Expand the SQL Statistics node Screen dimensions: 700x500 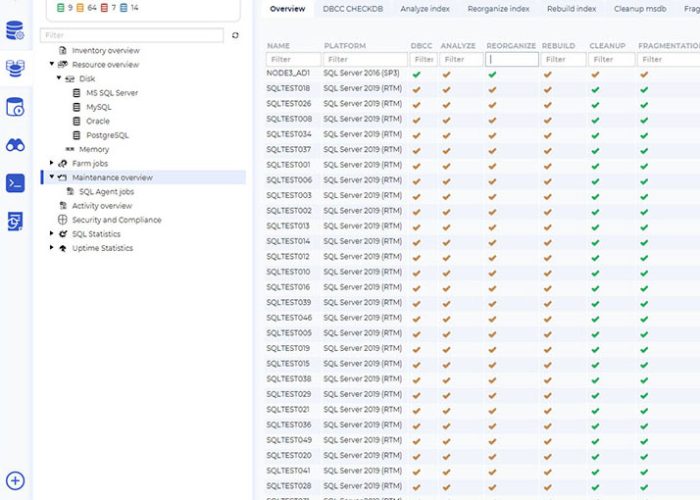52,233
